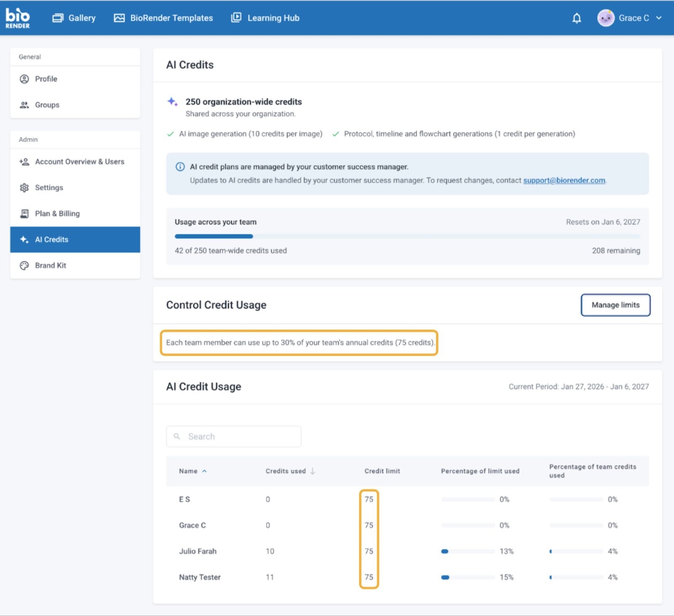Click Natty Tester's percentage of limit used bar
Image resolution: width=674 pixels, height=616 pixels.
[468, 577]
